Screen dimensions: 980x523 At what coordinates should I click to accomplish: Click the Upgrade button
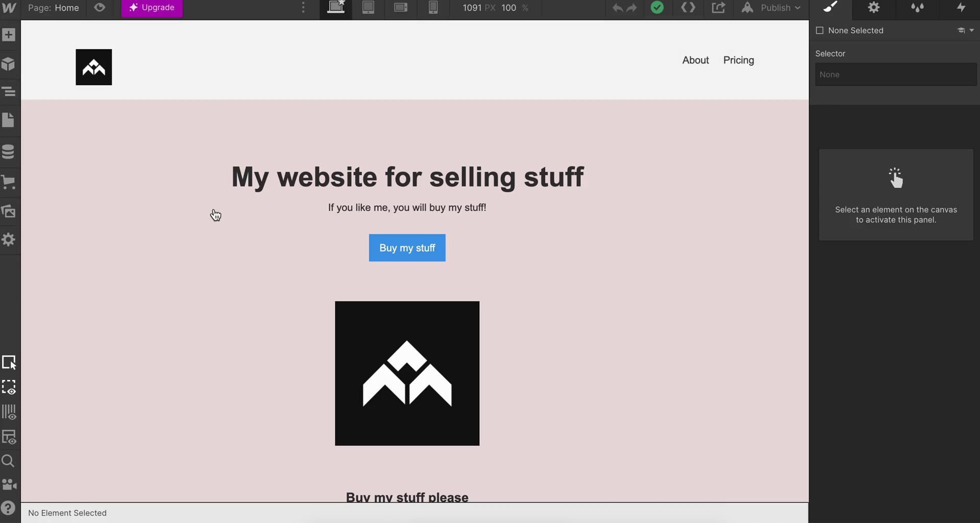coord(152,8)
